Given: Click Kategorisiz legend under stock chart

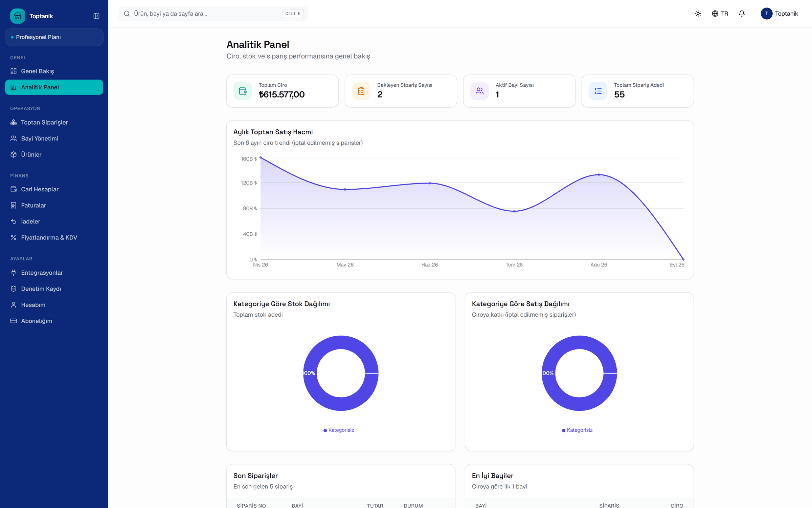Looking at the screenshot, I should [x=339, y=430].
